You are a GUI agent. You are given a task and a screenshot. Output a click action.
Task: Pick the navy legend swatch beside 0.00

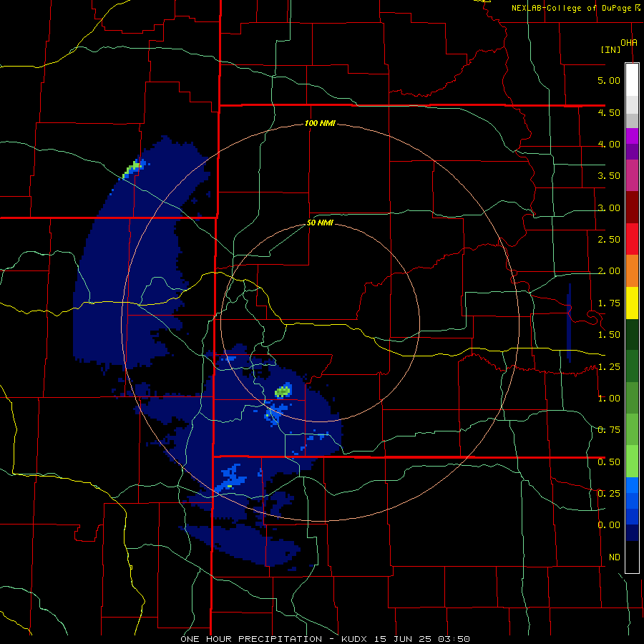click(632, 532)
